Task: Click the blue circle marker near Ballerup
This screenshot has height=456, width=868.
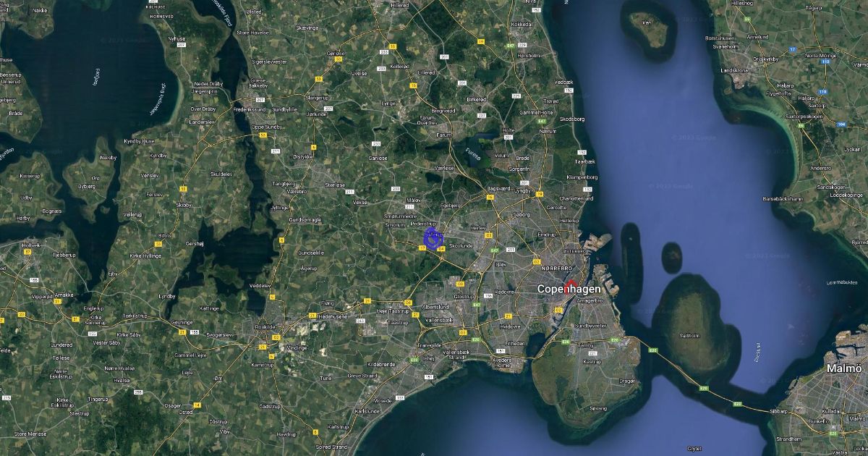Action: (x=433, y=240)
